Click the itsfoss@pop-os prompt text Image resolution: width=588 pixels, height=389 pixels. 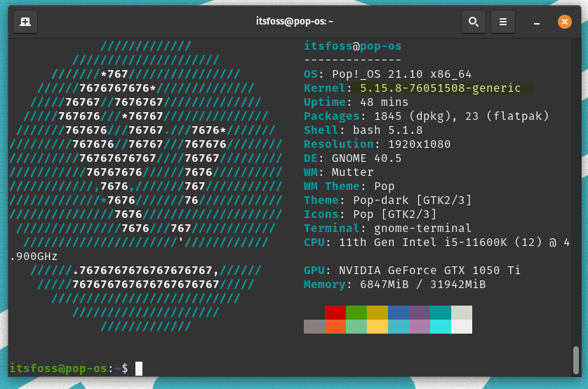click(x=58, y=368)
